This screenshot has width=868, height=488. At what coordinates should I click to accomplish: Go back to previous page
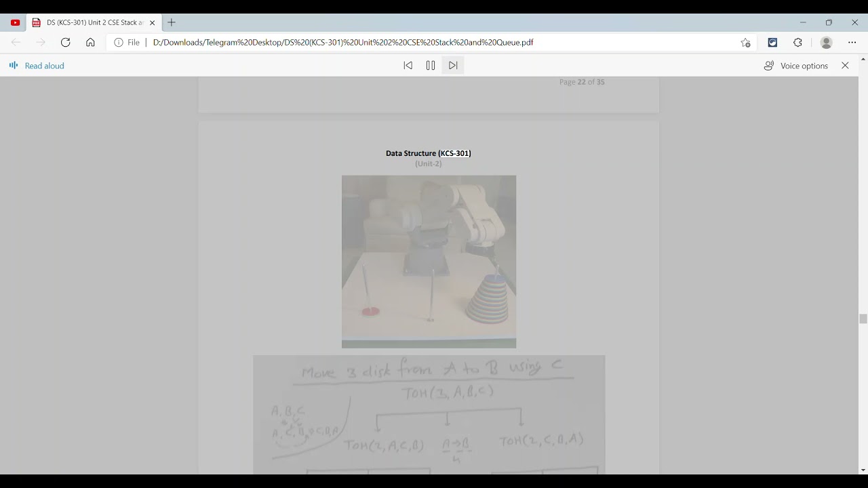coord(16,42)
